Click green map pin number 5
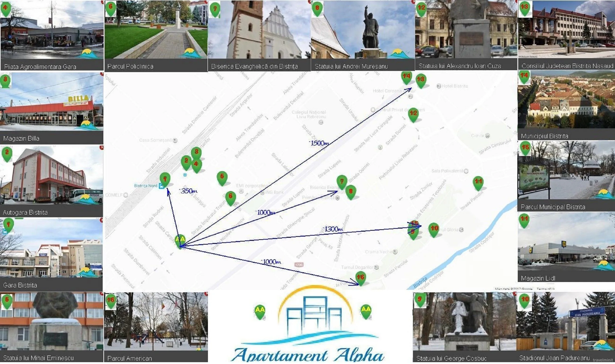This screenshot has height=364, width=615. [222, 177]
